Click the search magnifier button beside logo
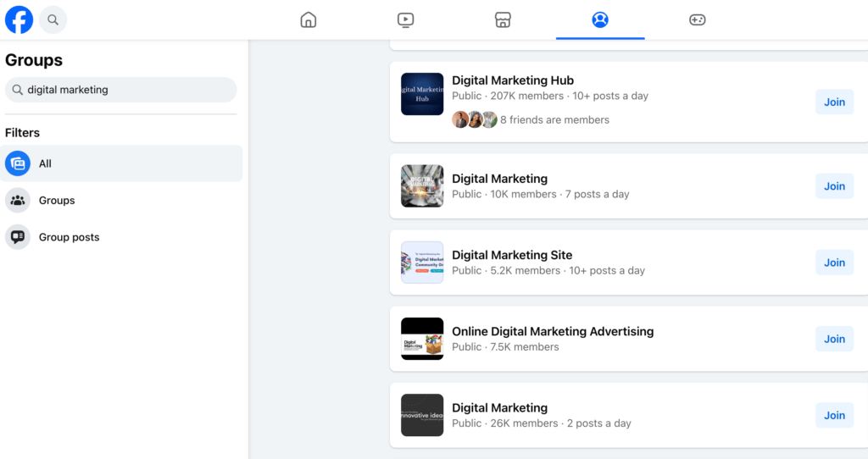Screen dimensions: 868x459 53,20
